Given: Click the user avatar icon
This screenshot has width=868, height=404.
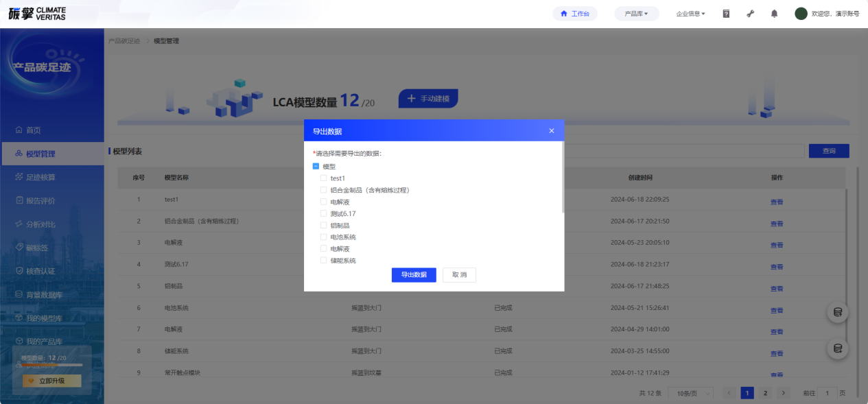Looking at the screenshot, I should click(801, 14).
